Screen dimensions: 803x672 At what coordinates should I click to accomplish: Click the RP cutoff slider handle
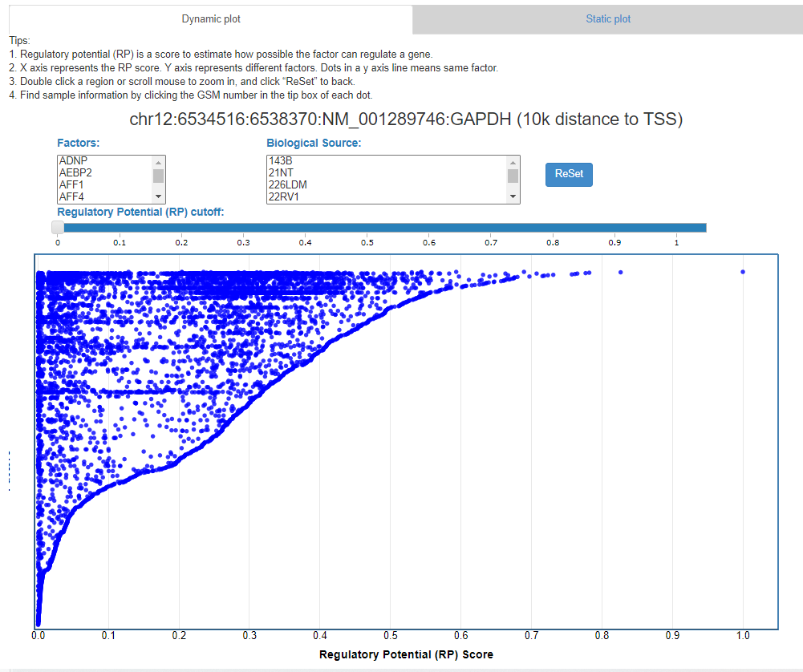(58, 227)
